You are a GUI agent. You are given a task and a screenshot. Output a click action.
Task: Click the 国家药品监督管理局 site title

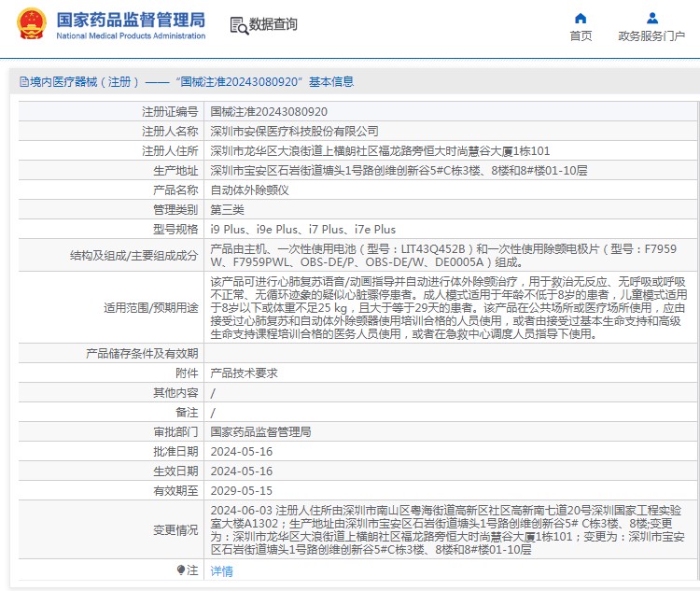coord(131,19)
